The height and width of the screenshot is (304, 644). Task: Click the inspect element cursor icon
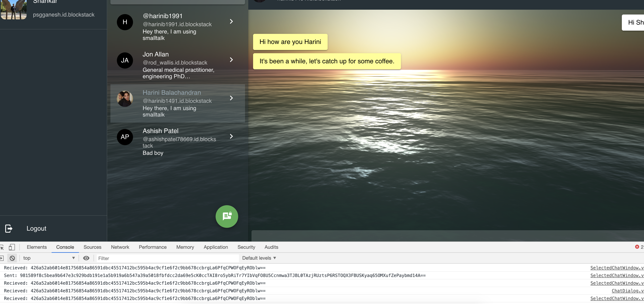click(x=2, y=247)
